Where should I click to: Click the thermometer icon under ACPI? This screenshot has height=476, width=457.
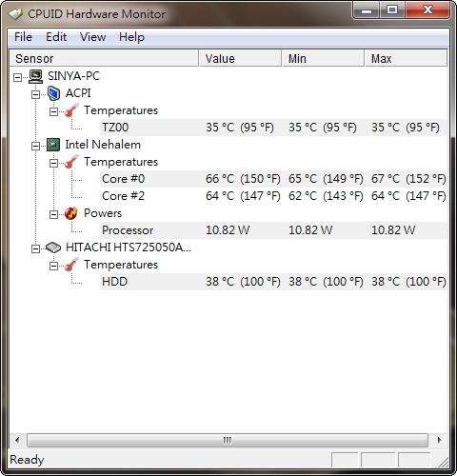(x=71, y=110)
